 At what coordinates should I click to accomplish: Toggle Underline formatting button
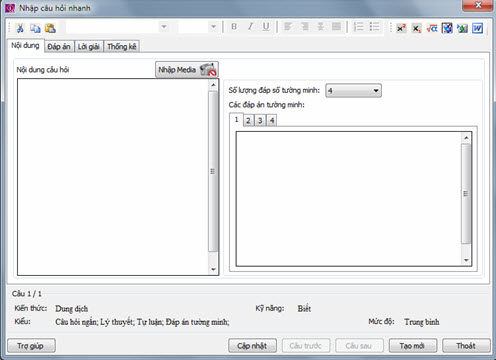pos(266,27)
